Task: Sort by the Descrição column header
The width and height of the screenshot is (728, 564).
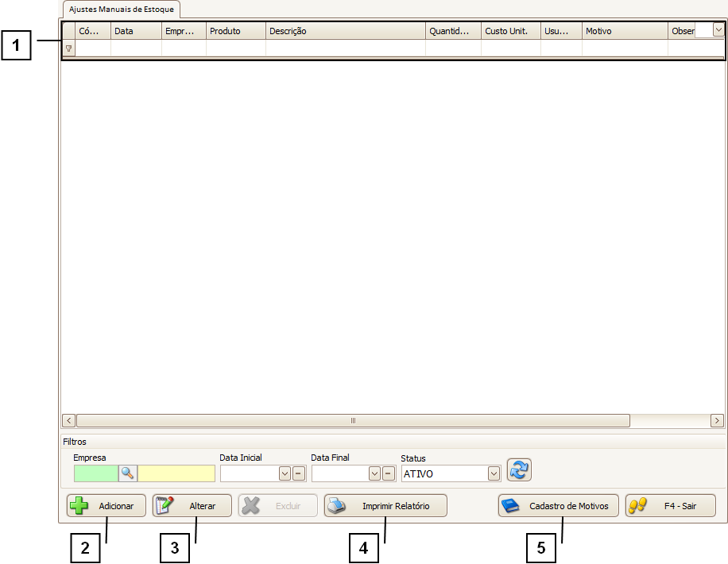Action: pos(345,32)
